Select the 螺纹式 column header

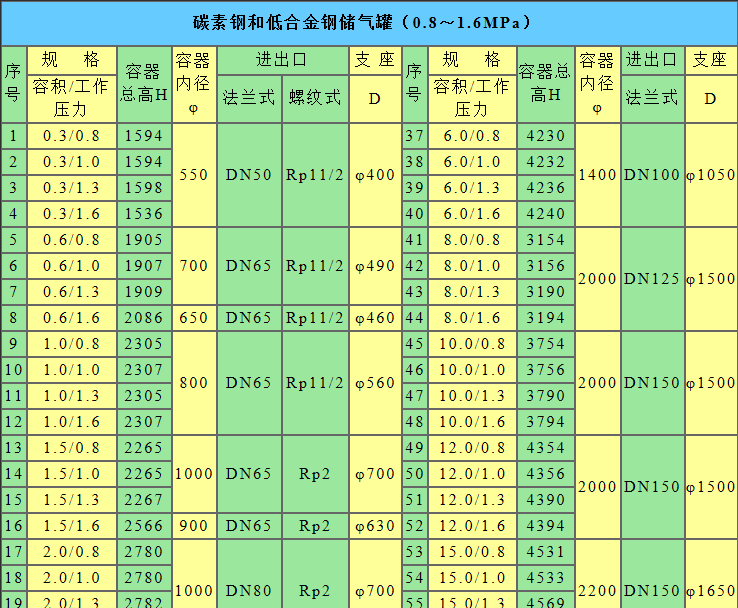pos(315,98)
